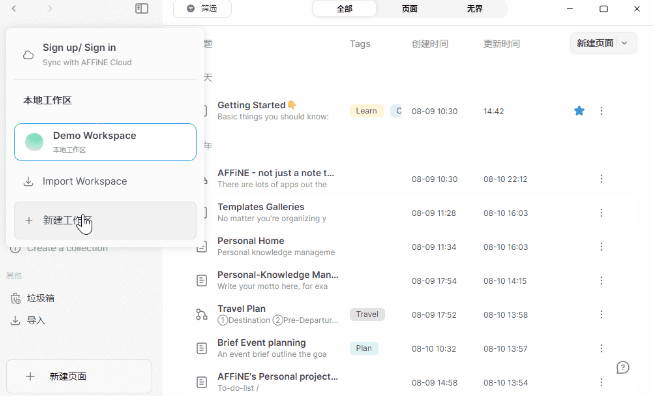Click the Learn tag on Getting Started

pyautogui.click(x=367, y=111)
